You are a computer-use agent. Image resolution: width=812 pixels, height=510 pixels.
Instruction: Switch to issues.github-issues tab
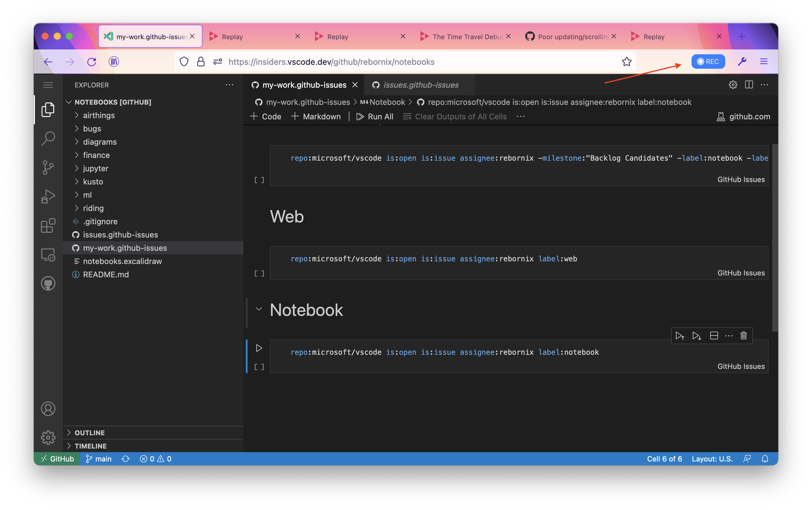tap(421, 84)
